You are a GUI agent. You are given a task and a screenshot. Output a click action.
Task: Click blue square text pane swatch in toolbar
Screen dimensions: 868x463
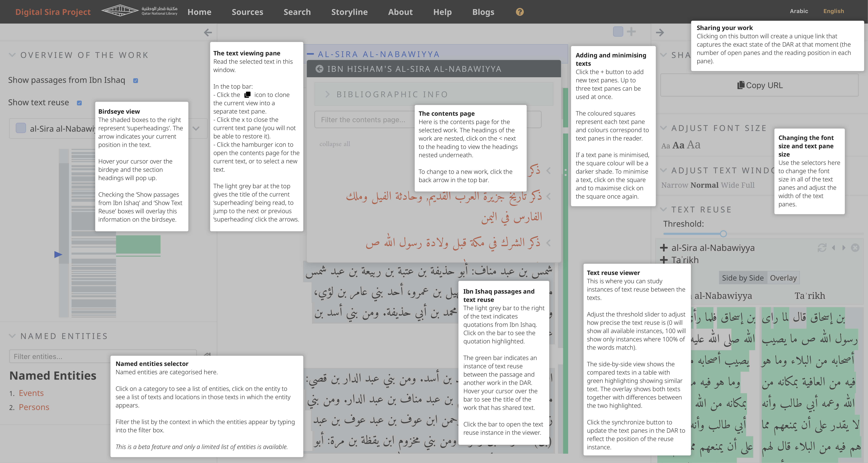point(618,32)
